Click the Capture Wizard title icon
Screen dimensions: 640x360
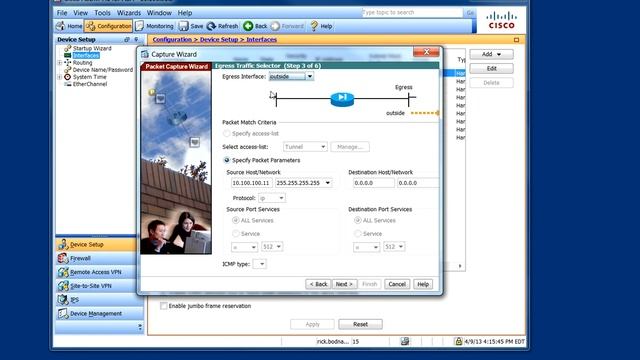pos(144,54)
